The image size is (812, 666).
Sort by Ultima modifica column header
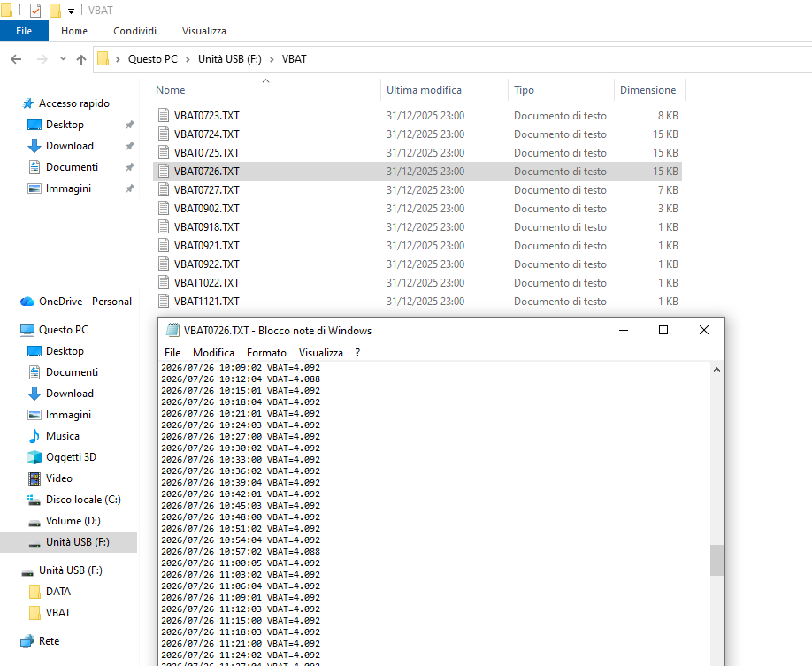pyautogui.click(x=424, y=90)
